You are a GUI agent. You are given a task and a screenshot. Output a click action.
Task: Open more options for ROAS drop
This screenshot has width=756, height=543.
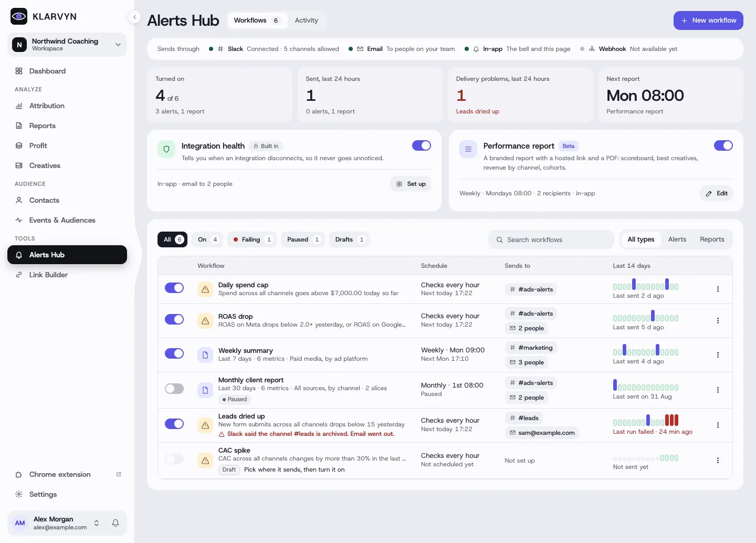coord(718,321)
